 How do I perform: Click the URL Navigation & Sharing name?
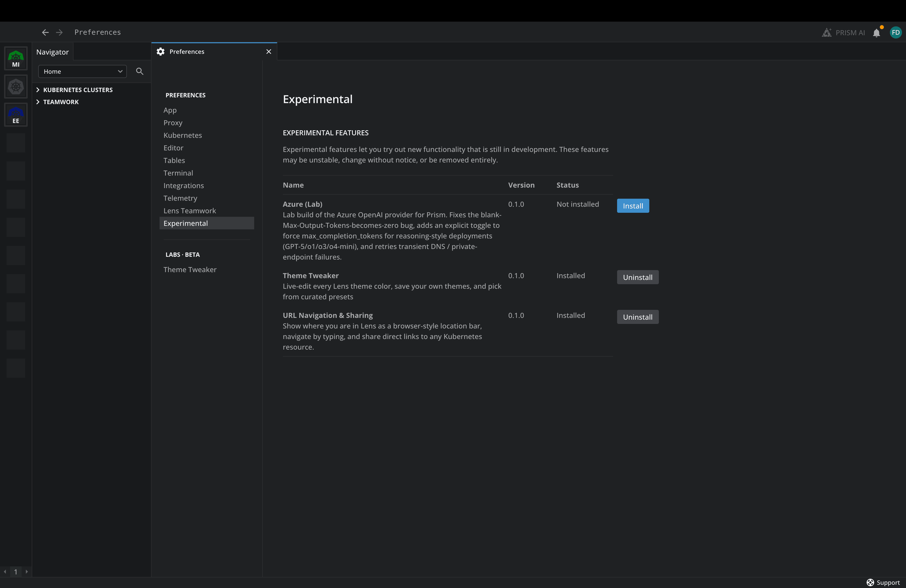click(x=328, y=315)
